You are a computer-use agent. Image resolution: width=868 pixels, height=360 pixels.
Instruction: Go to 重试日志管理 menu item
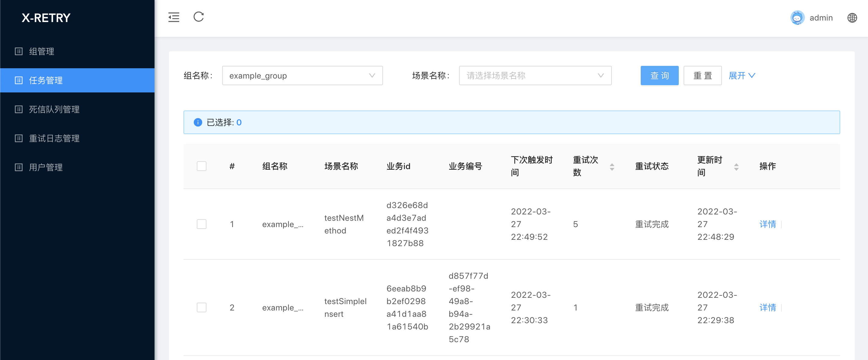coord(54,138)
